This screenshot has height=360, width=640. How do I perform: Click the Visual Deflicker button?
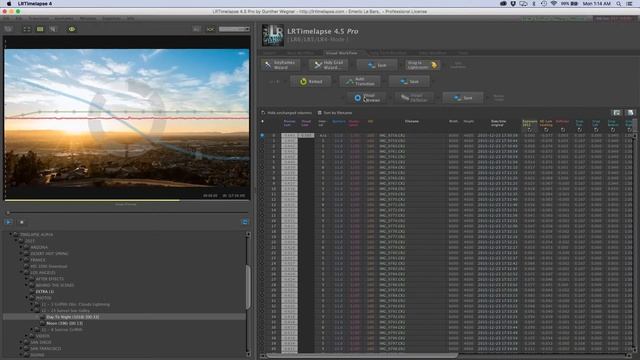(414, 98)
